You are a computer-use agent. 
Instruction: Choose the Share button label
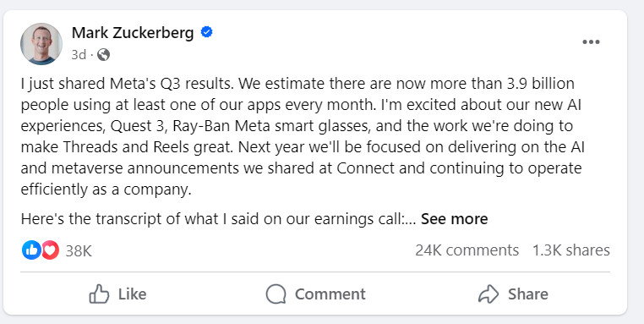pyautogui.click(x=527, y=294)
